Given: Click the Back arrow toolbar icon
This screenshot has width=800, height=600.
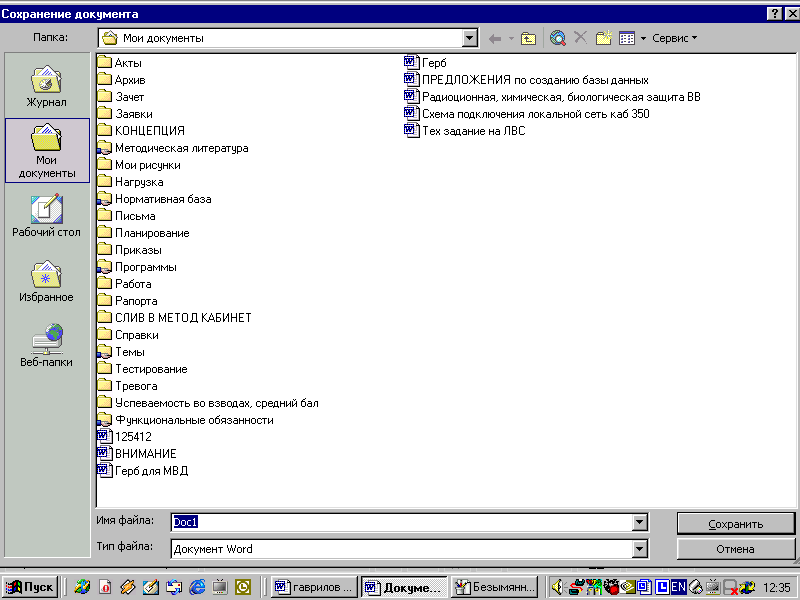Looking at the screenshot, I should tap(494, 38).
